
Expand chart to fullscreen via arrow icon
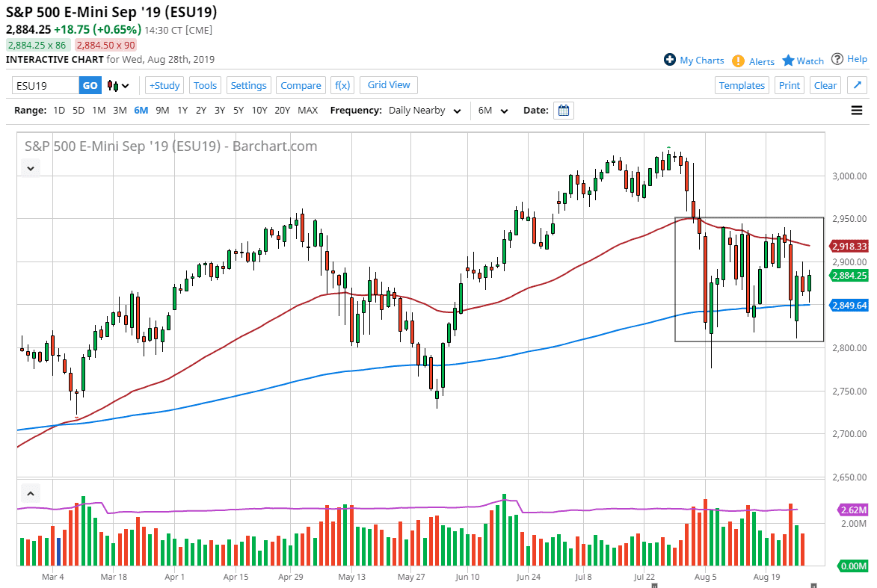856,84
